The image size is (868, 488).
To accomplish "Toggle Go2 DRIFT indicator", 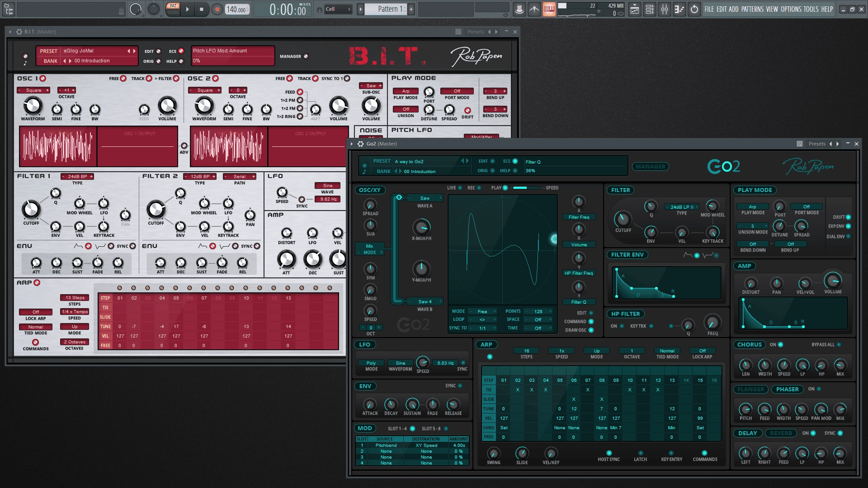I will 849,217.
